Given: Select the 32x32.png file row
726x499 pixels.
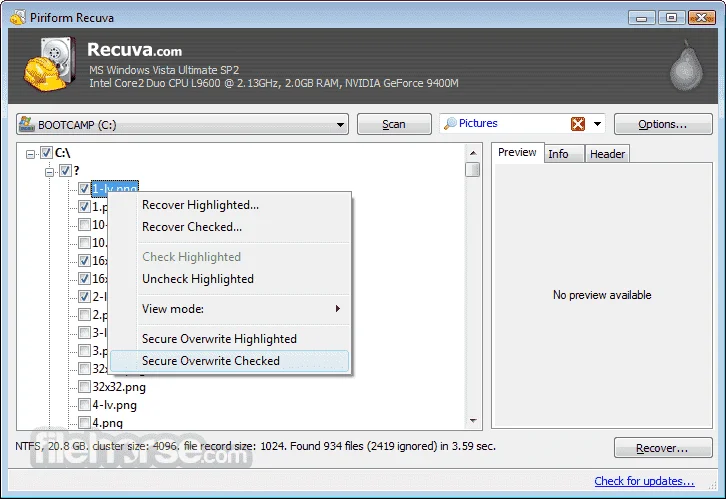Looking at the screenshot, I should tap(119, 387).
